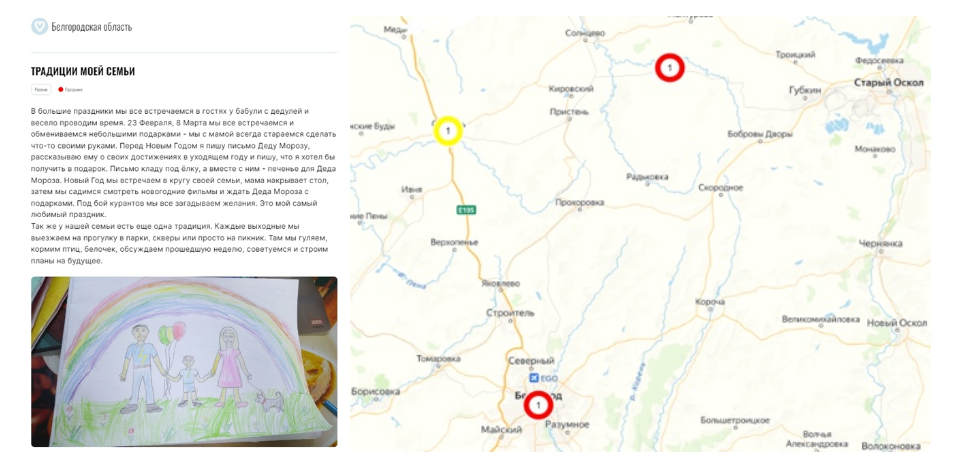Viewport: 968px width, 470px height.
Task: Open the family rainbow drawing photo
Action: (184, 361)
